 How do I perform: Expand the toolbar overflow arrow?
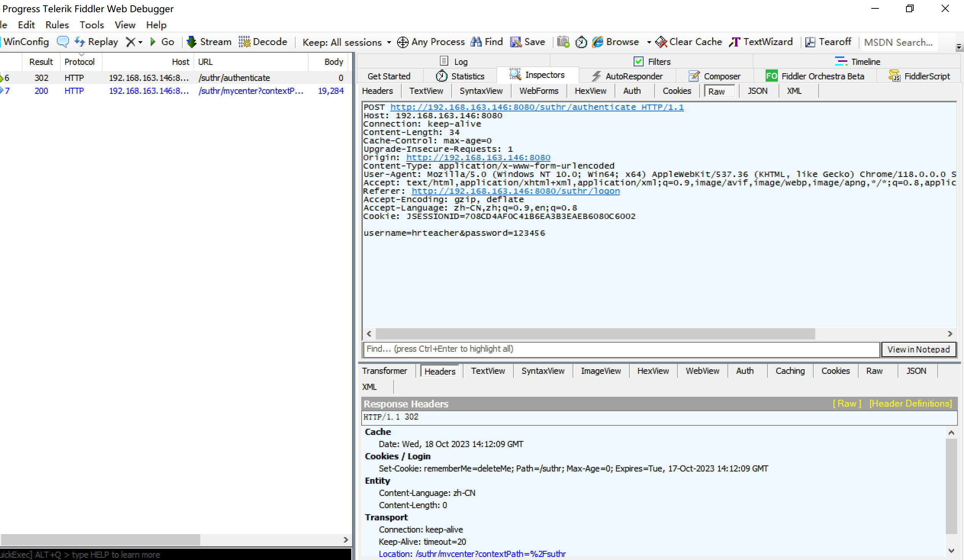tap(959, 47)
